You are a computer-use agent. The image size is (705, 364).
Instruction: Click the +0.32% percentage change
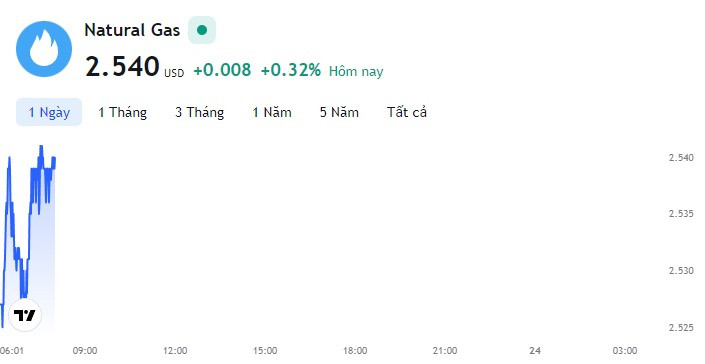click(290, 70)
